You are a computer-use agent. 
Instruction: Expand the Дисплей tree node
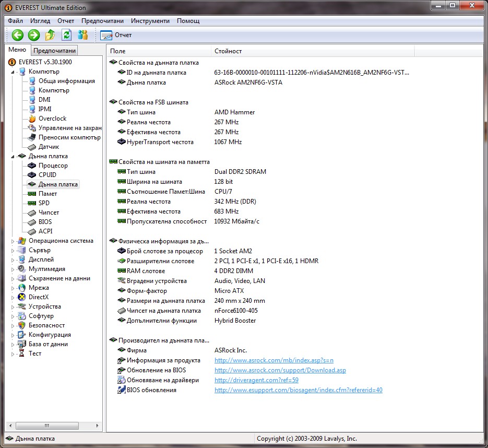[x=13, y=260]
